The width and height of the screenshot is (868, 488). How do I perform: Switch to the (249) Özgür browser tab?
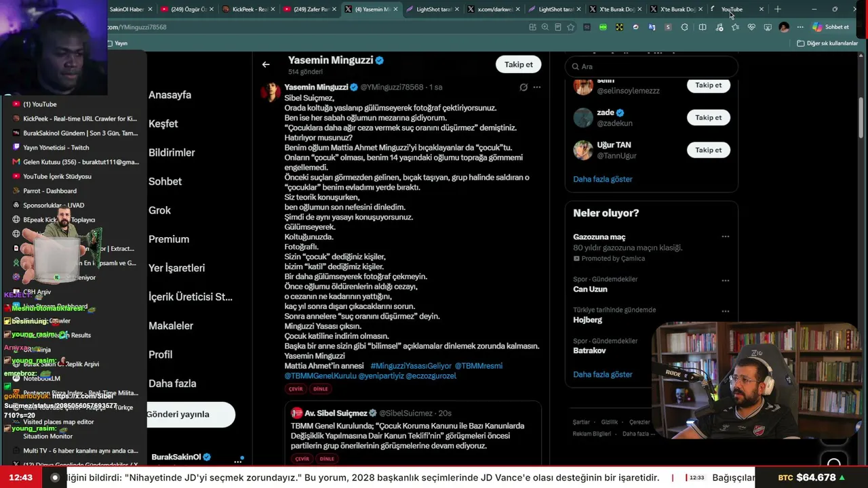(x=185, y=9)
